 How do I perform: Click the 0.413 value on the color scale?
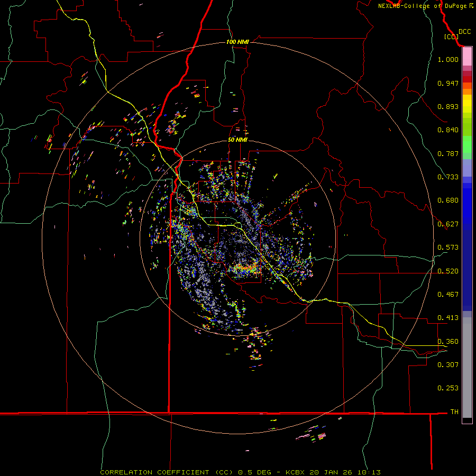point(448,318)
